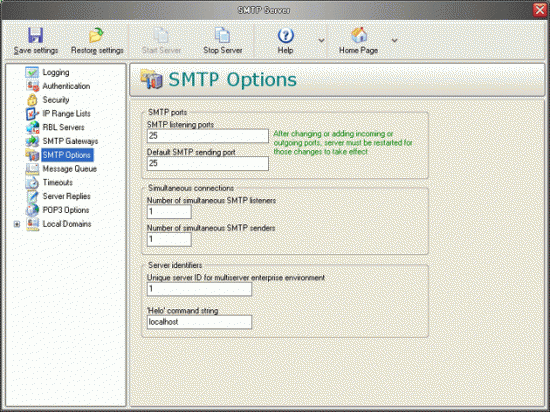
Task: Go to IP Range Lists
Action: pyautogui.click(x=66, y=114)
